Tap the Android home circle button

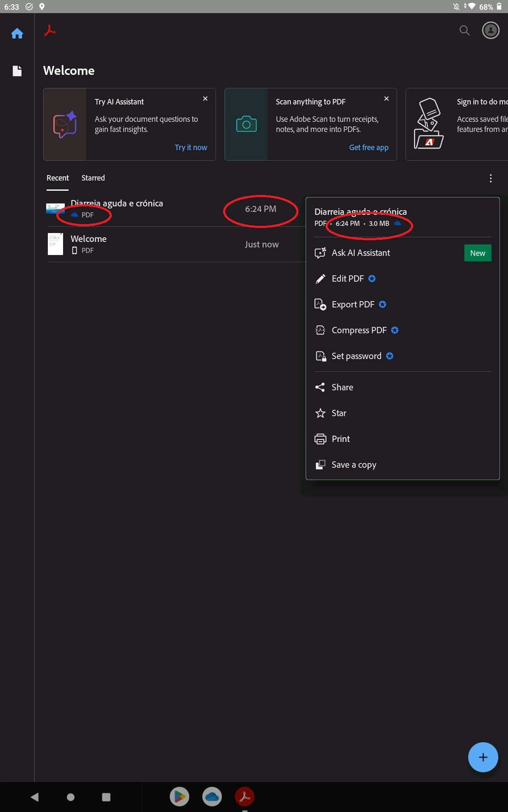pos(71,797)
